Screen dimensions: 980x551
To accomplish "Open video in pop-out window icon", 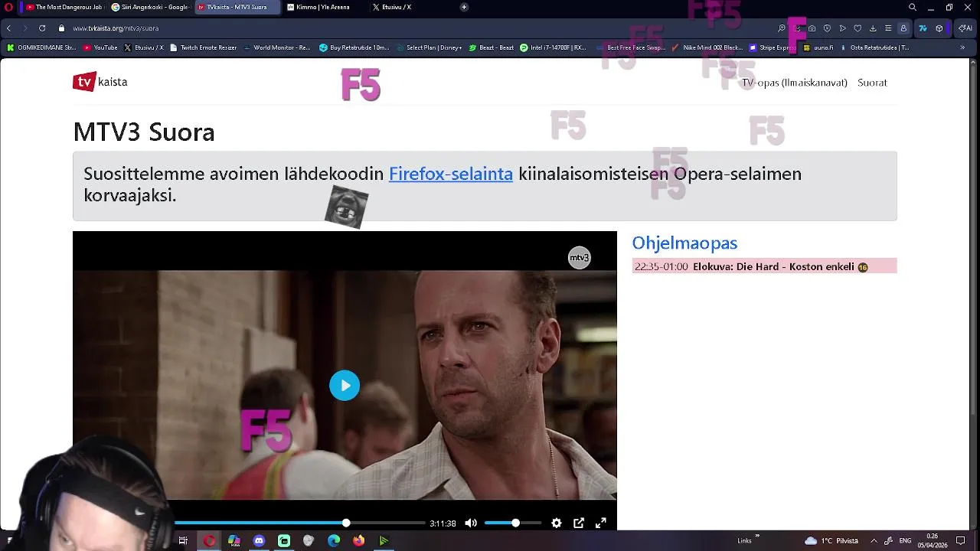I will [579, 523].
